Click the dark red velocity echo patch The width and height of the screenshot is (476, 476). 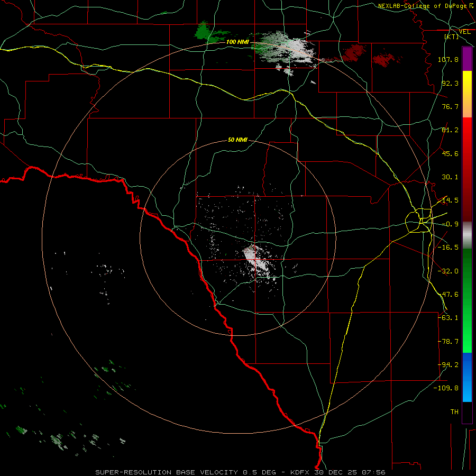(354, 52)
